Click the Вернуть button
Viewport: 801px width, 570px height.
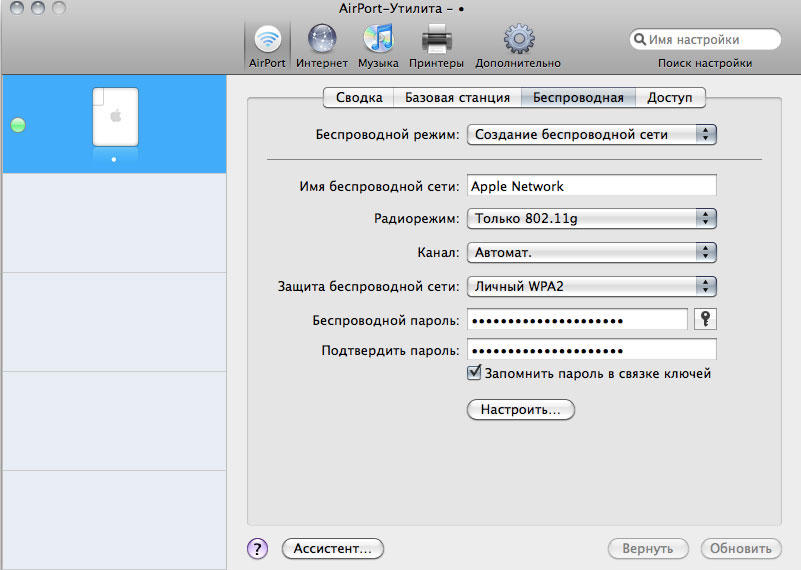(x=648, y=549)
